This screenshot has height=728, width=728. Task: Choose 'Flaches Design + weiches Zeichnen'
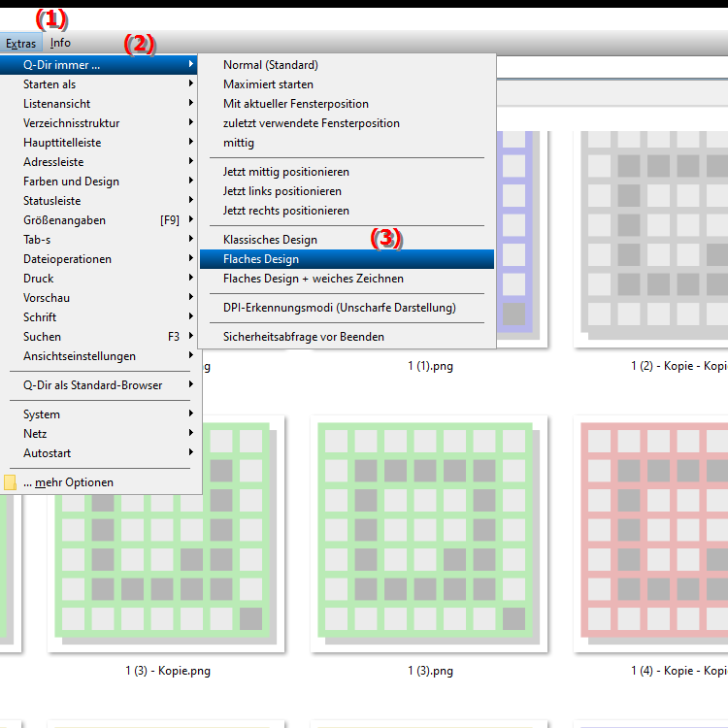(x=347, y=279)
